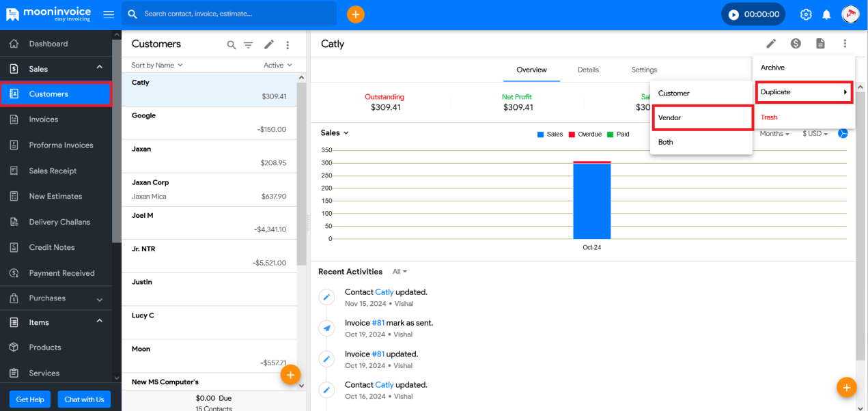Screen dimensions: 868x411
Task: Click the Products box icon
Action: point(14,348)
